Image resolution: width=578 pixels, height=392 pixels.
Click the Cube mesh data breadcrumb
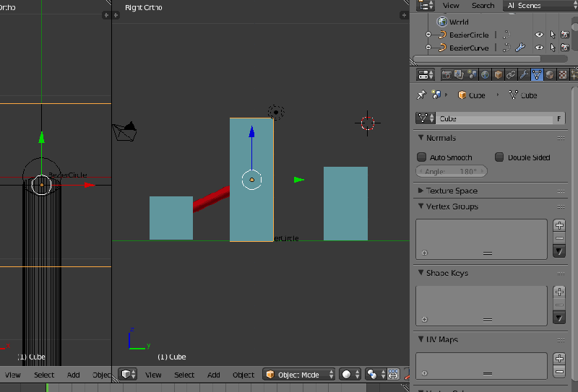pos(522,95)
